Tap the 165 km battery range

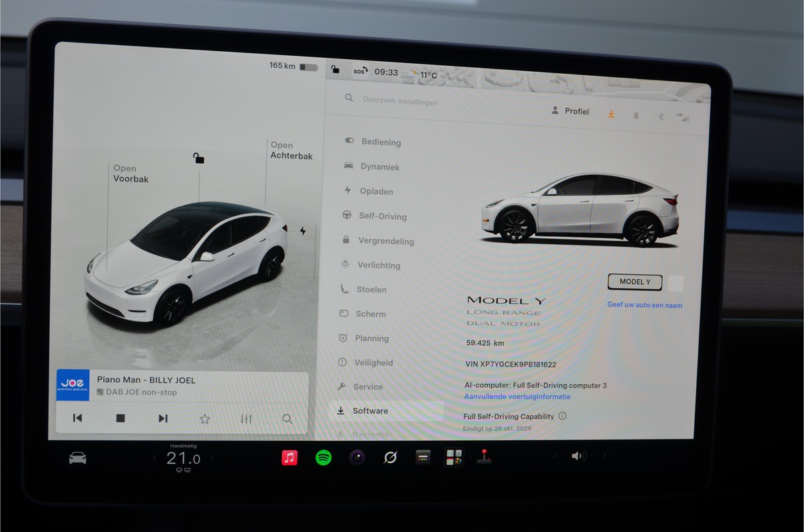click(294, 66)
